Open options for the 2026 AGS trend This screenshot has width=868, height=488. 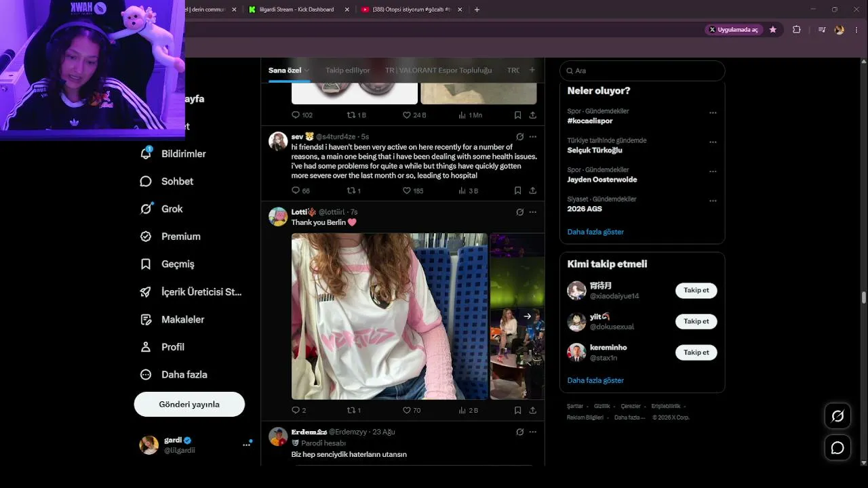point(713,201)
